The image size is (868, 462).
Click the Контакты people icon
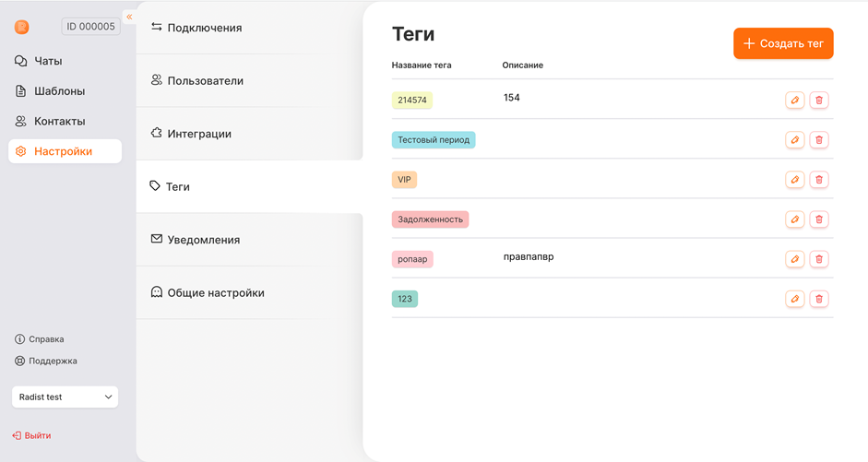click(20, 121)
